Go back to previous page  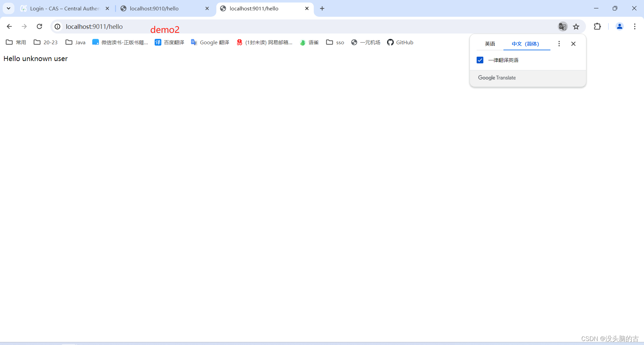(x=9, y=26)
